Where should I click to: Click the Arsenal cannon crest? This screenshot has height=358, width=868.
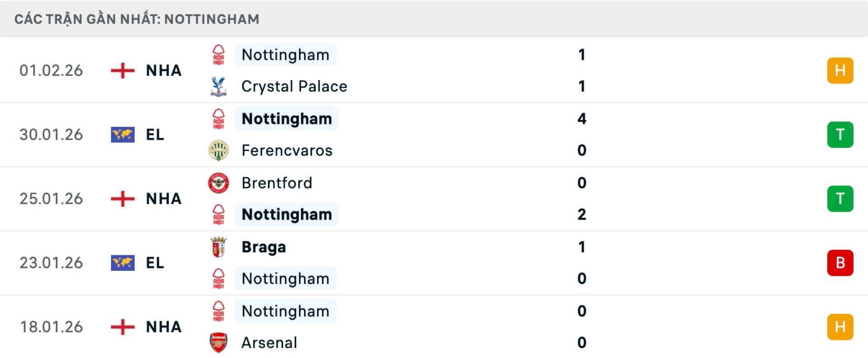[x=218, y=343]
